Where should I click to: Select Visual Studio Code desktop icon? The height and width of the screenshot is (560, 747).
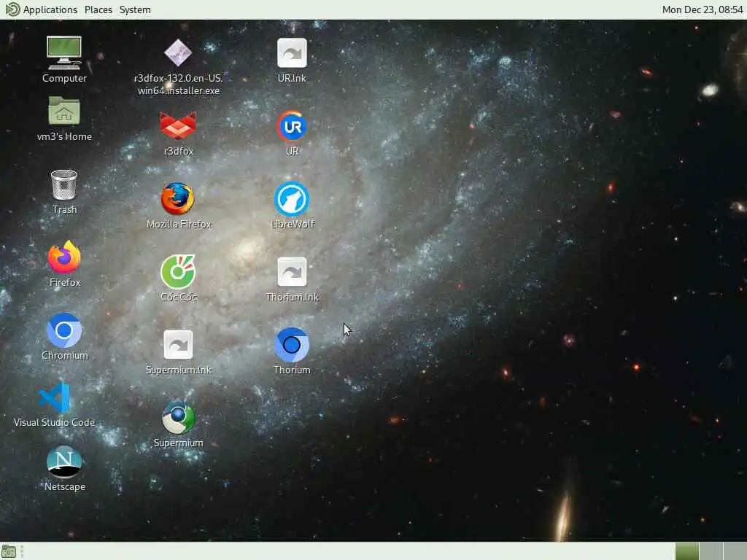point(54,398)
